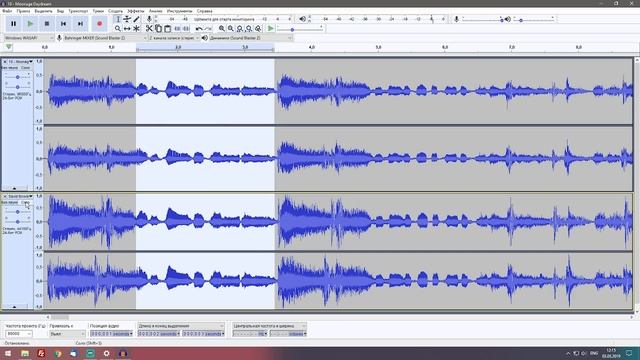Image resolution: width=640 pixels, height=360 pixels.
Task: Click the Zoom toggle icon
Action: (x=258, y=29)
